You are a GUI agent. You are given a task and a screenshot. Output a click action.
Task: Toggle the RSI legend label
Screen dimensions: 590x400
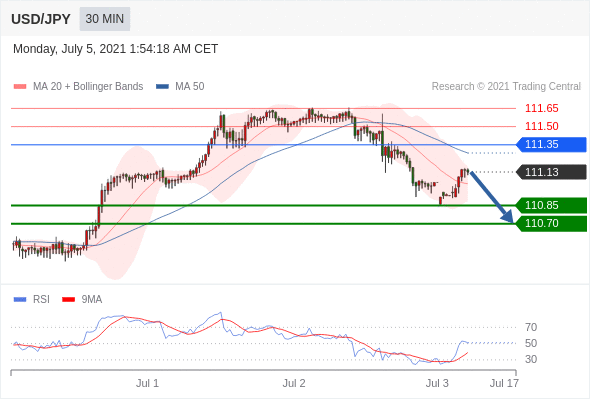point(41,300)
